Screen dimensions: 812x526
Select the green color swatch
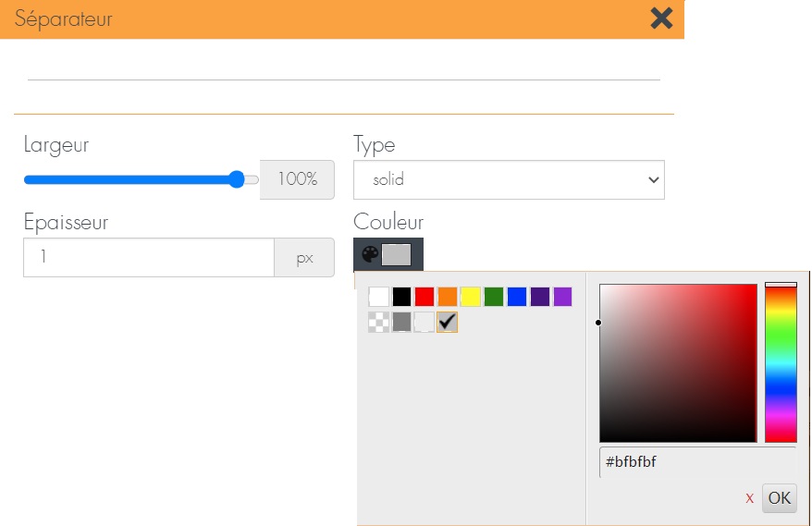(494, 297)
